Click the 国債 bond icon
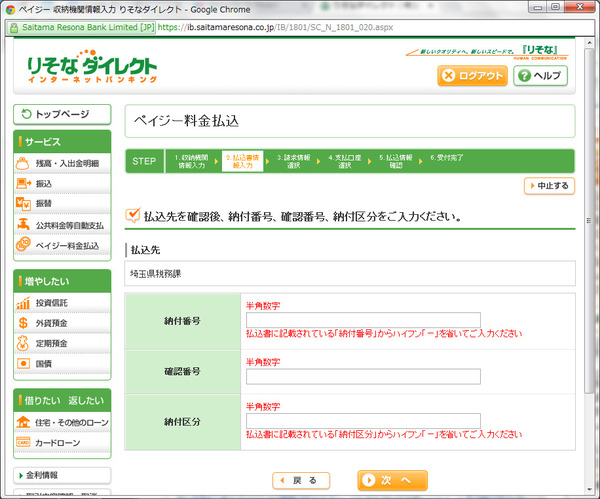The image size is (600, 499). click(23, 364)
